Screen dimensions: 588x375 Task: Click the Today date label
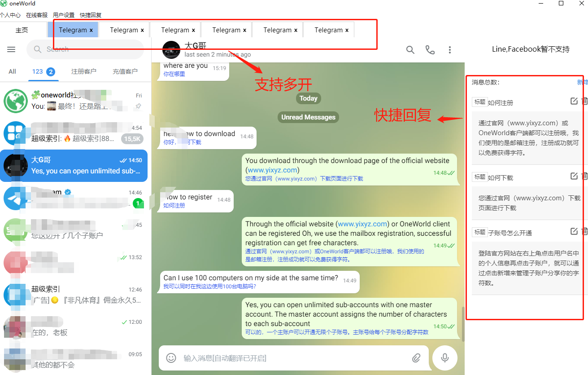tap(309, 98)
